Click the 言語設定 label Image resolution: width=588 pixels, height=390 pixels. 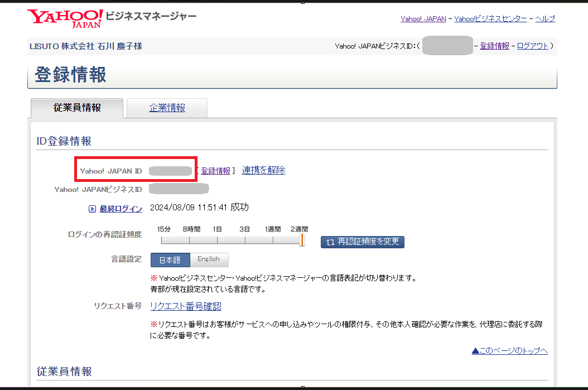[x=127, y=259]
